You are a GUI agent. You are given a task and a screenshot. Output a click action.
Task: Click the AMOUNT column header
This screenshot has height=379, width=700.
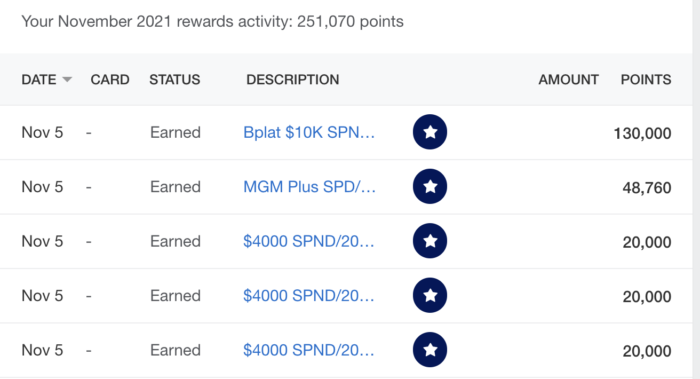[568, 79]
